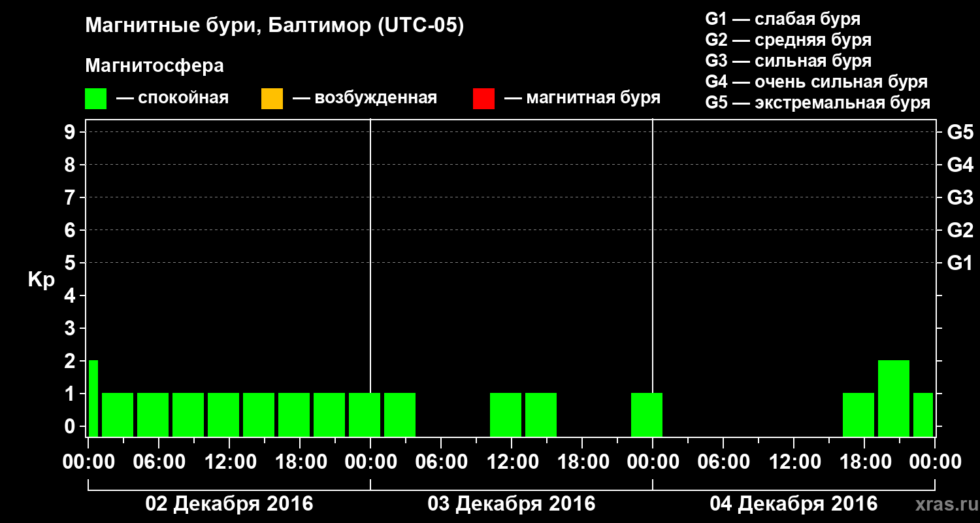
Task: Click the legend text '— возбужденная'
Action: pyautogui.click(x=365, y=98)
